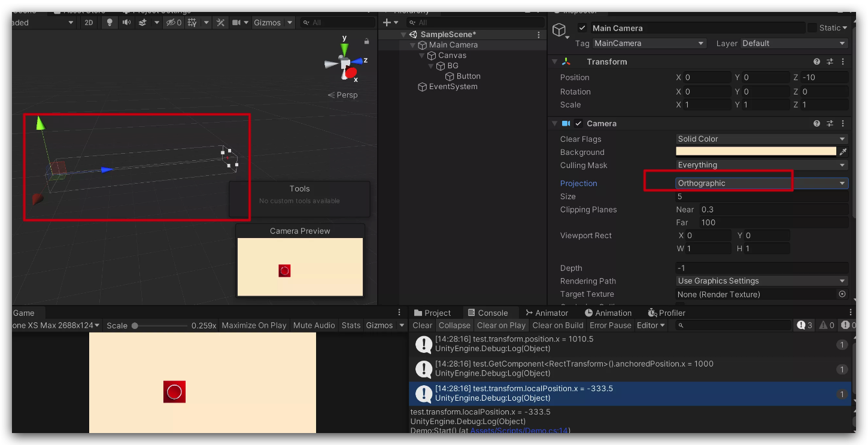This screenshot has height=445, width=868.
Task: Open the Animator tab
Action: [547, 313]
